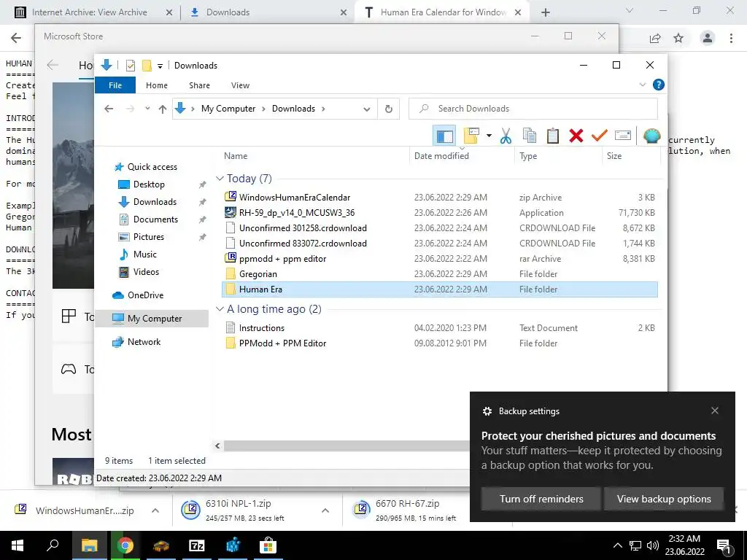The height and width of the screenshot is (560, 747).
Task: Click the Explorer Help question mark icon
Action: 659,85
